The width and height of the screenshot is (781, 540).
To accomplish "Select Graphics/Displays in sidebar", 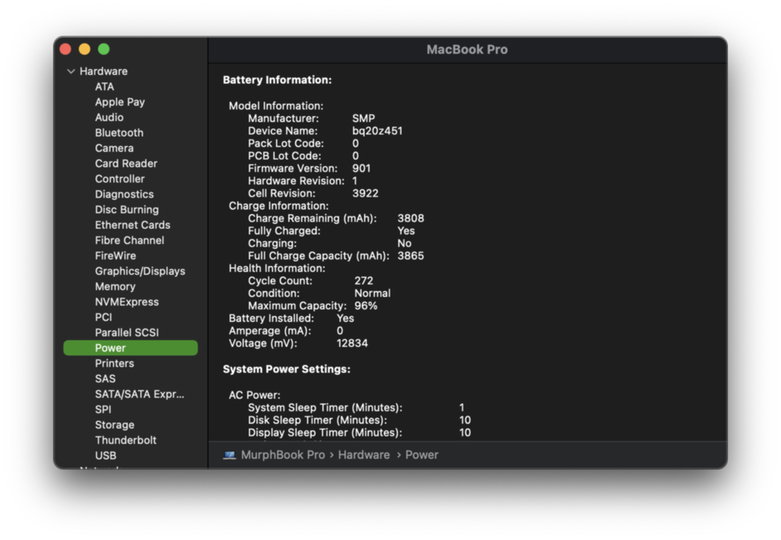I will click(140, 271).
